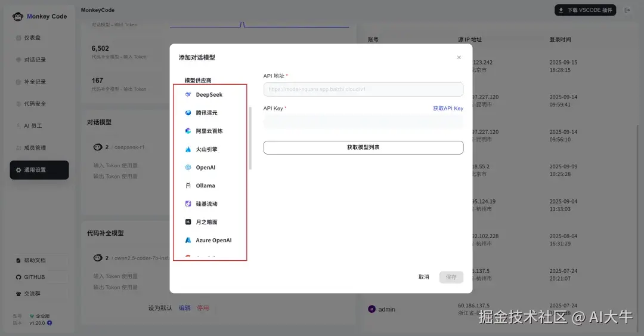
Task: Open 代码安全 menu item
Action: [x=39, y=104]
